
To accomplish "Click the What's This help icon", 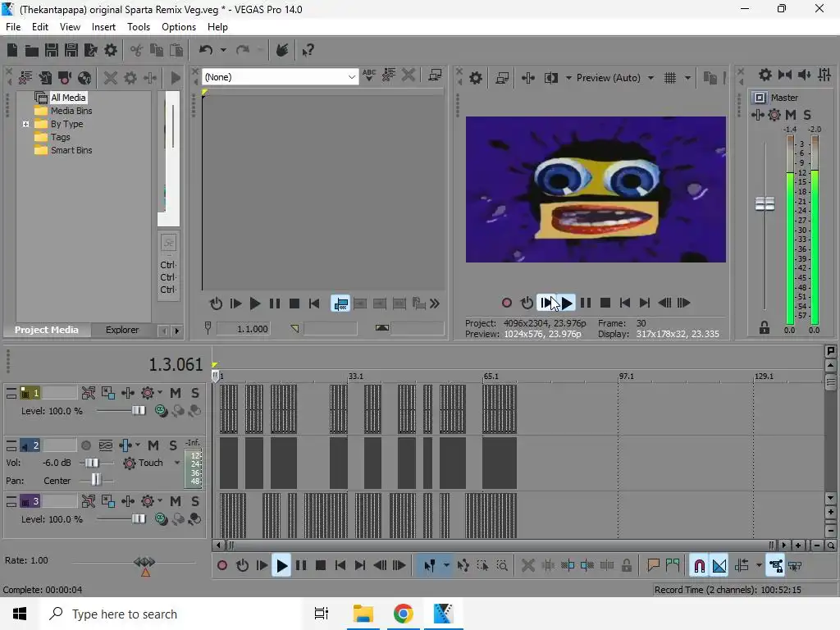I will 308,50.
